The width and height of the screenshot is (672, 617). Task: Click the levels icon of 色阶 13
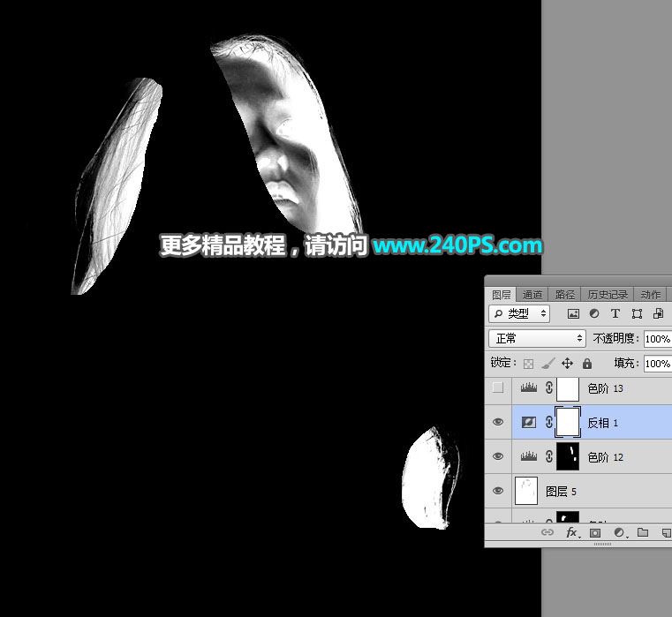tap(528, 388)
